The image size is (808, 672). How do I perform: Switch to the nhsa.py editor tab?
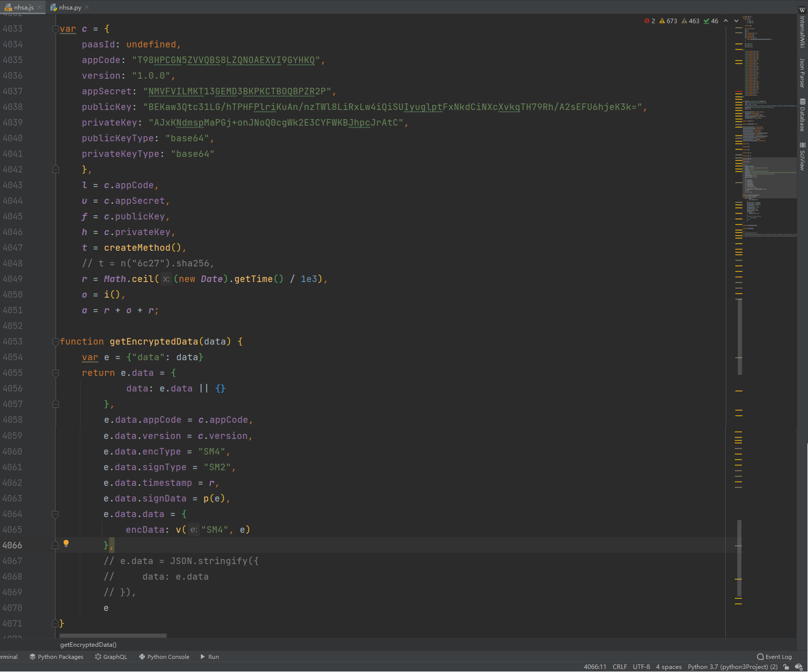tap(70, 7)
